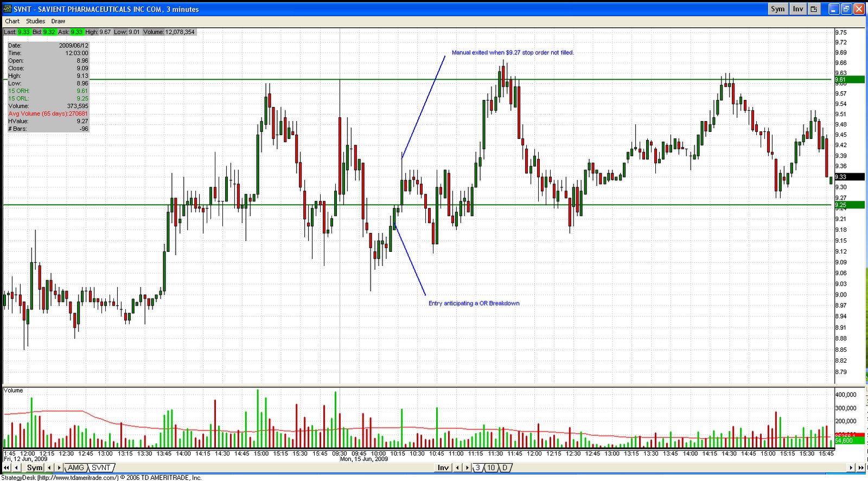Click the Volume 12,078,354 text
Viewport: 868px width, 481px height.
tap(169, 32)
